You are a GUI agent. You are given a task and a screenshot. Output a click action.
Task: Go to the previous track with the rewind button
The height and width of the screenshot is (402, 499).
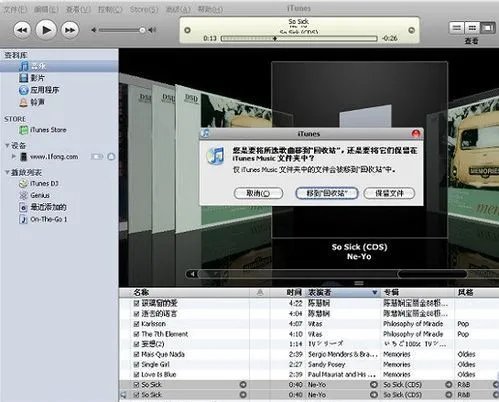(22, 30)
